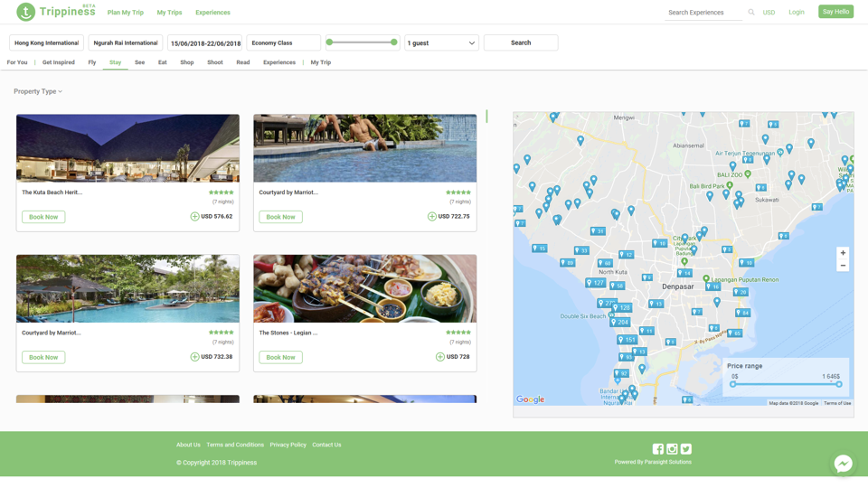
Task: Click the Bali Bird Park map pin
Action: click(730, 185)
